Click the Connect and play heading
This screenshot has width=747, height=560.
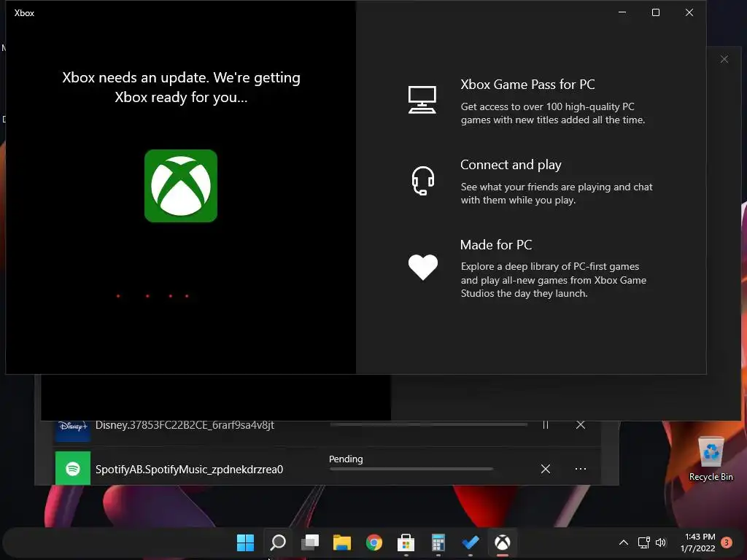(511, 165)
